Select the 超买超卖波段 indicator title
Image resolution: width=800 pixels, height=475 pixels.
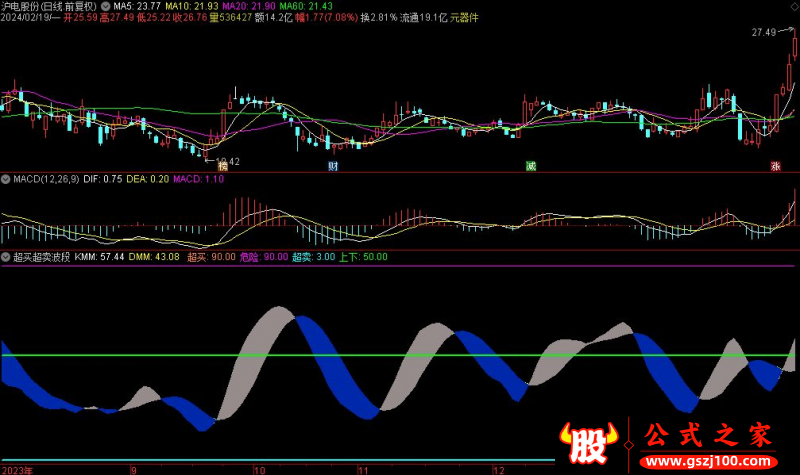click(41, 257)
